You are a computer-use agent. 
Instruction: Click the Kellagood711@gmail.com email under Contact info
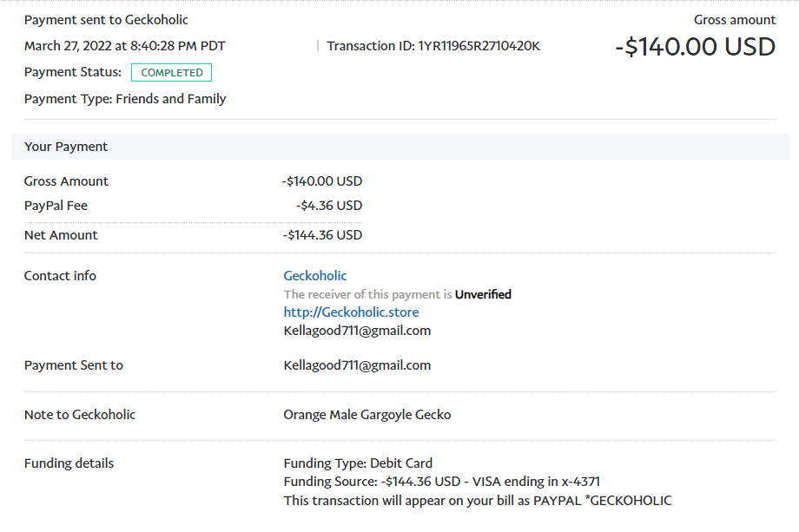click(357, 331)
